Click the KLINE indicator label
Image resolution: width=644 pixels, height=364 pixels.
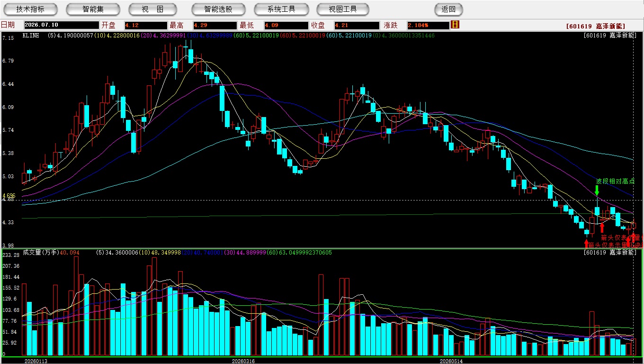tap(31, 36)
